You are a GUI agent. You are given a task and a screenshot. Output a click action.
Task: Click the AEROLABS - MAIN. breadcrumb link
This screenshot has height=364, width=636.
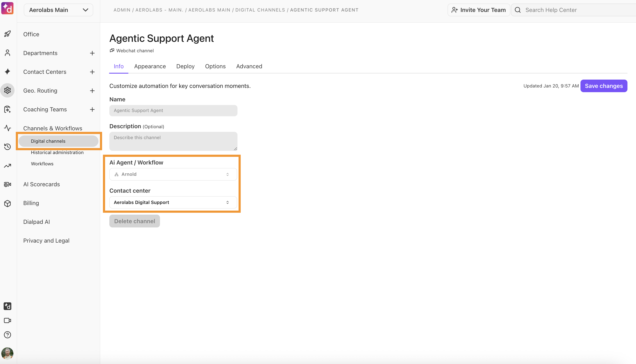tap(159, 10)
